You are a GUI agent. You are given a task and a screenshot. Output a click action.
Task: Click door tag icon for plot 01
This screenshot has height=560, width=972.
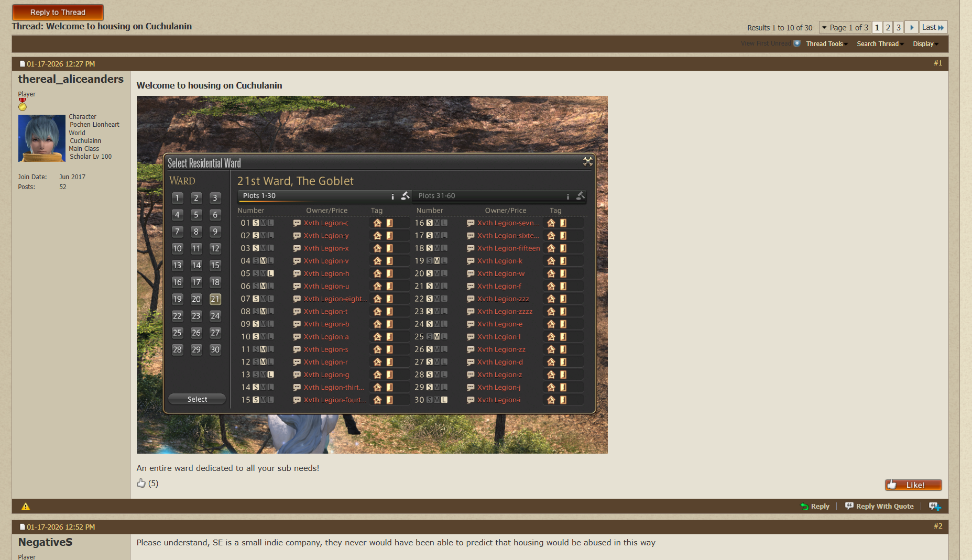click(x=389, y=223)
